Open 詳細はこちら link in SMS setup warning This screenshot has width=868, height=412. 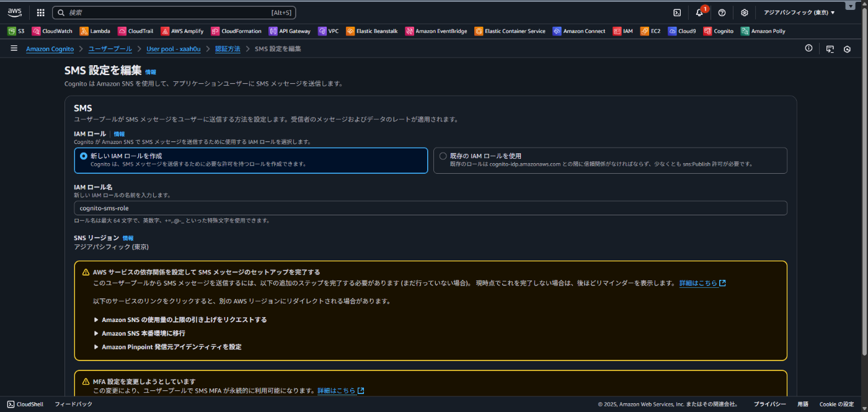tap(702, 283)
